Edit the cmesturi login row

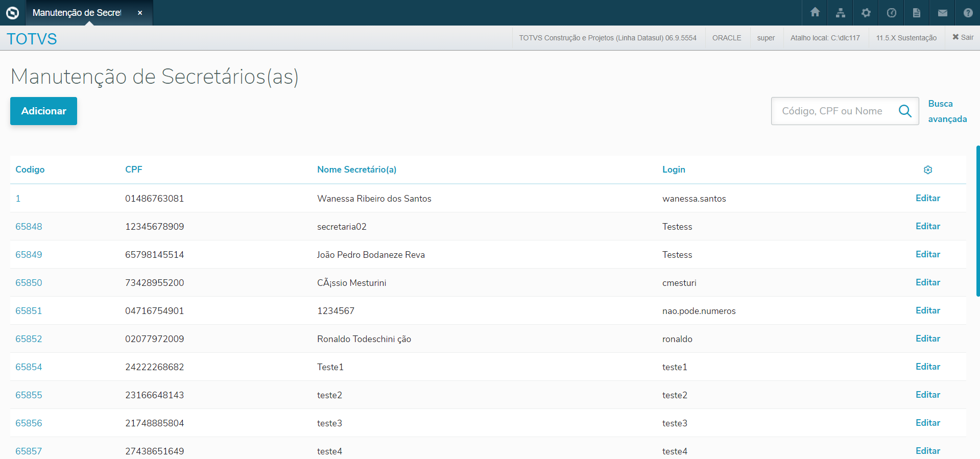[928, 282]
